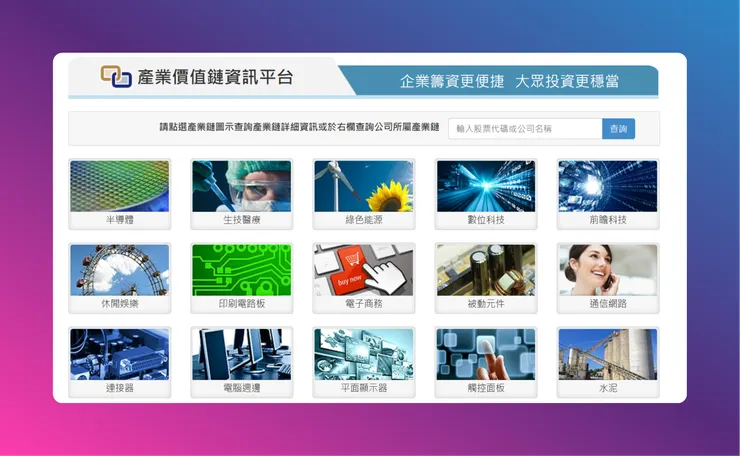Click the 電腦週邊 label text
The height and width of the screenshot is (456, 740).
242,388
